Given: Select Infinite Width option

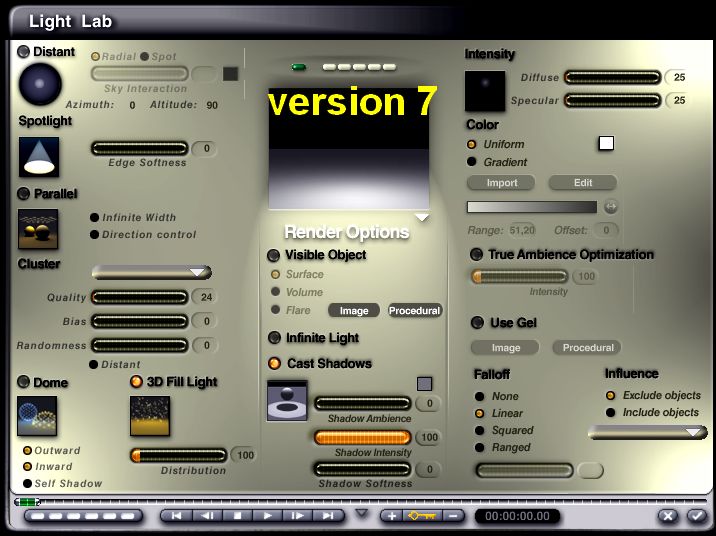Looking at the screenshot, I should (95, 217).
